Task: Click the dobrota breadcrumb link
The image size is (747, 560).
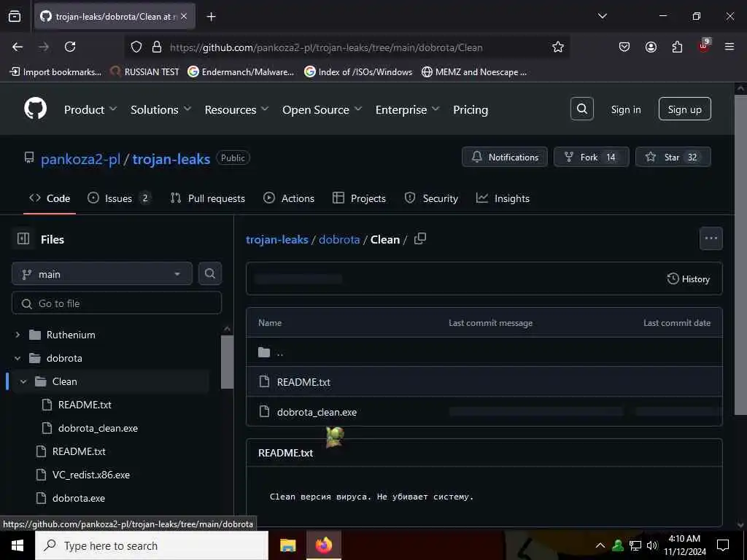Action: coord(339,239)
